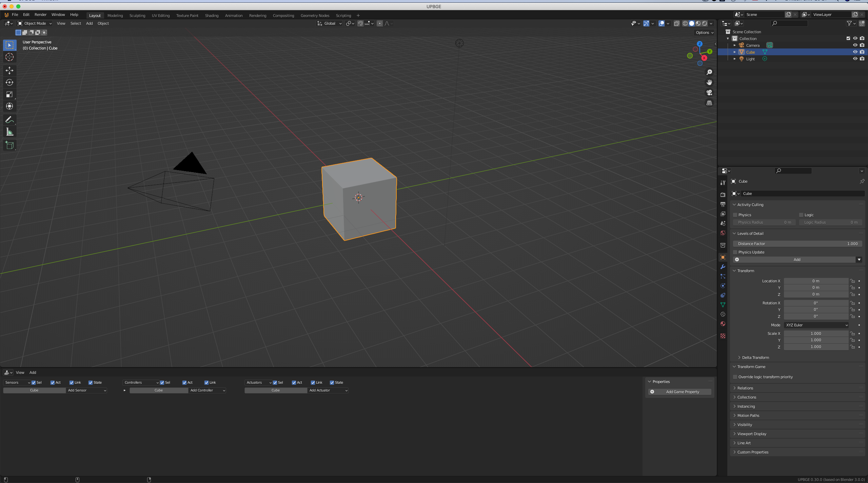Open the Modifiers wrench tab
Screen dimensions: 868x483
[x=723, y=267]
